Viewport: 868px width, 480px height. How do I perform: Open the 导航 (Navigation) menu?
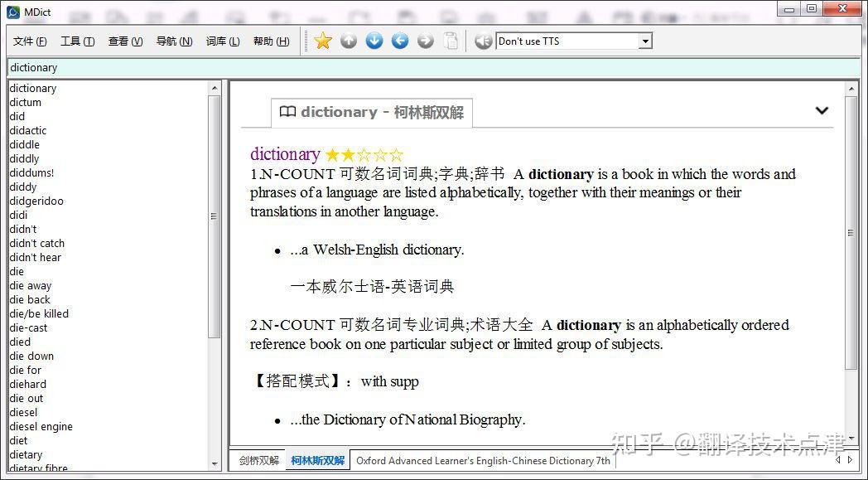(174, 40)
